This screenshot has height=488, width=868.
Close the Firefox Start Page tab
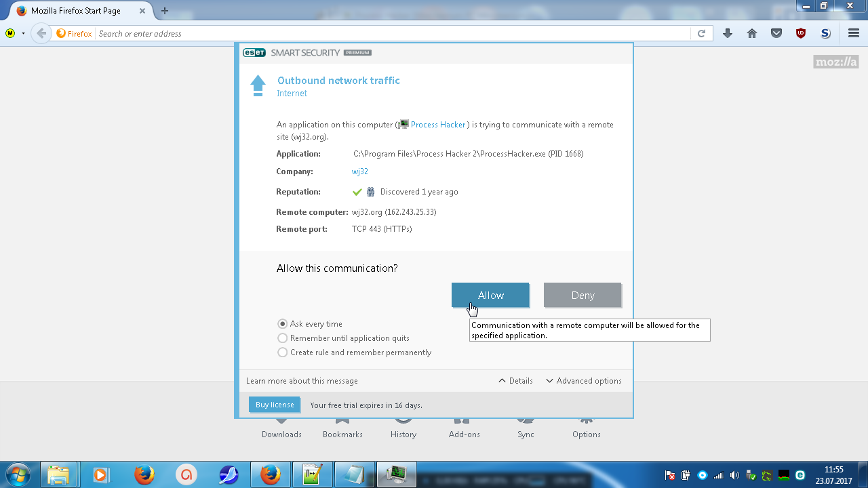[x=143, y=11]
